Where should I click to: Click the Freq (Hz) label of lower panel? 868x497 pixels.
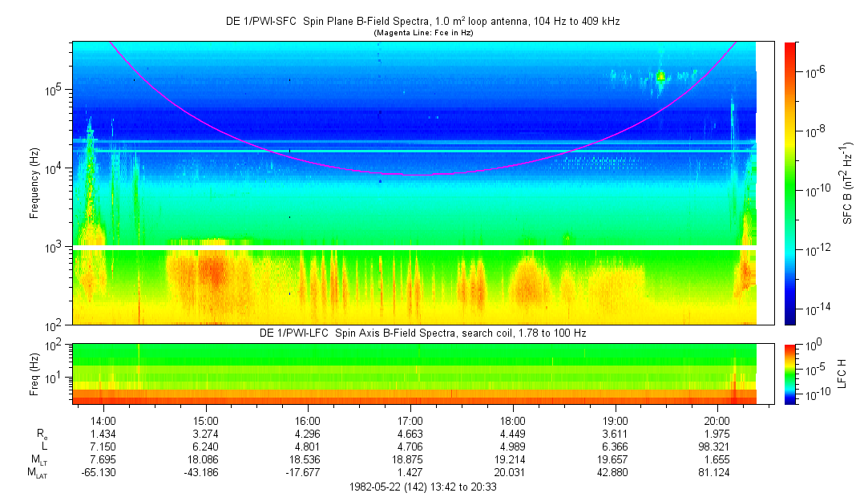(x=34, y=373)
